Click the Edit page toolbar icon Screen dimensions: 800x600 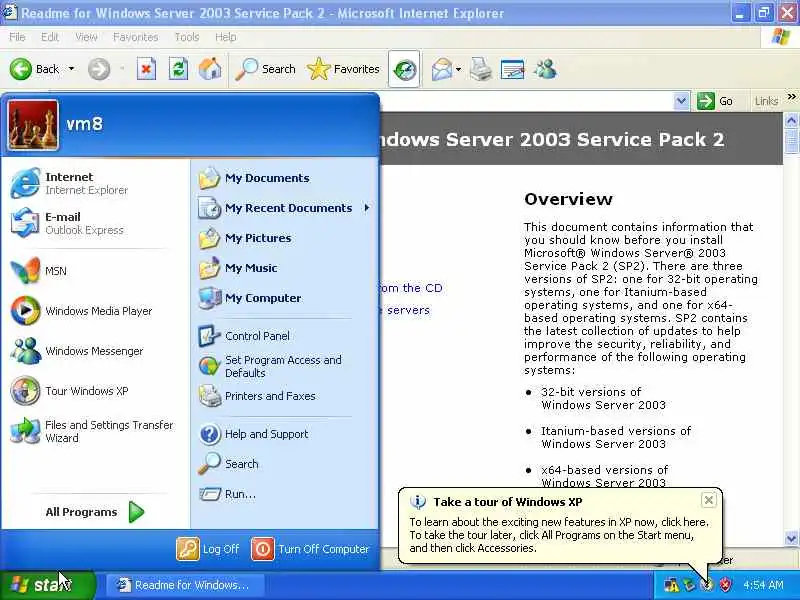click(512, 69)
